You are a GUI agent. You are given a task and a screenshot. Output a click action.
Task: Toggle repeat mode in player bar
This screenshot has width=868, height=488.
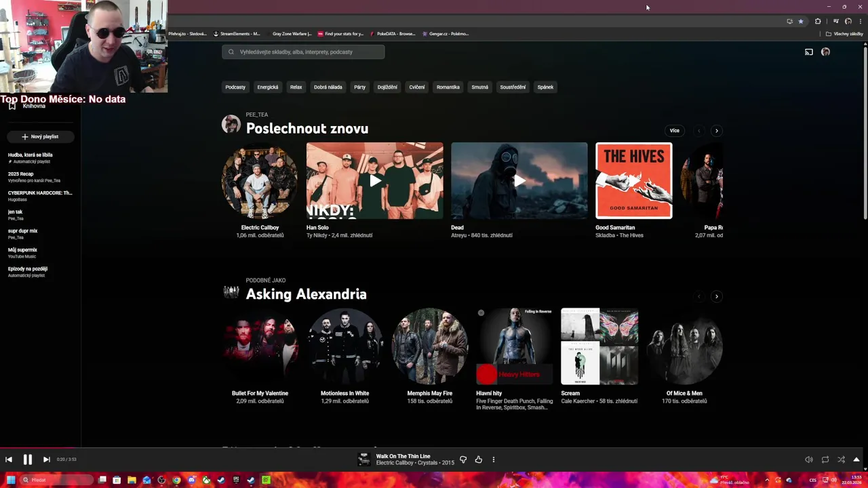825,460
